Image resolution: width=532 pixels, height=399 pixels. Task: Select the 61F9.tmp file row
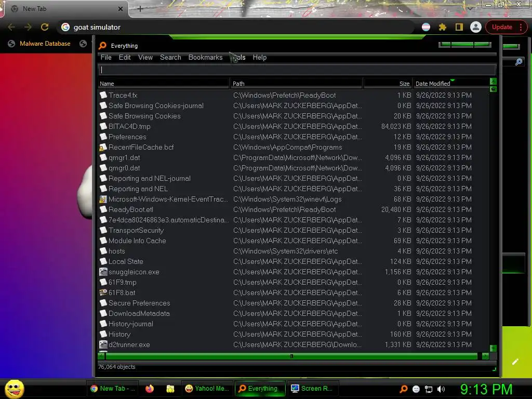[x=294, y=282]
